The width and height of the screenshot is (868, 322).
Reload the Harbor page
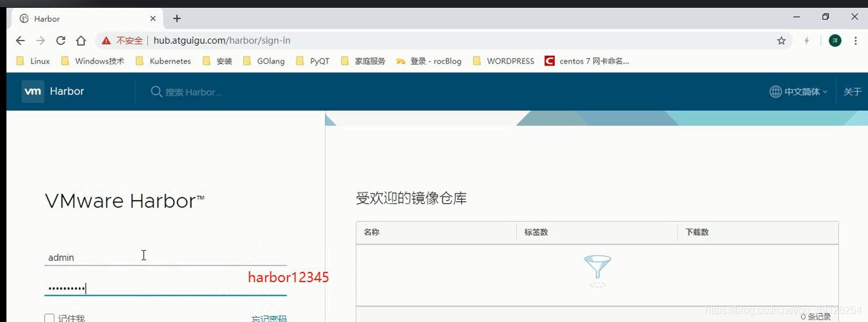60,40
